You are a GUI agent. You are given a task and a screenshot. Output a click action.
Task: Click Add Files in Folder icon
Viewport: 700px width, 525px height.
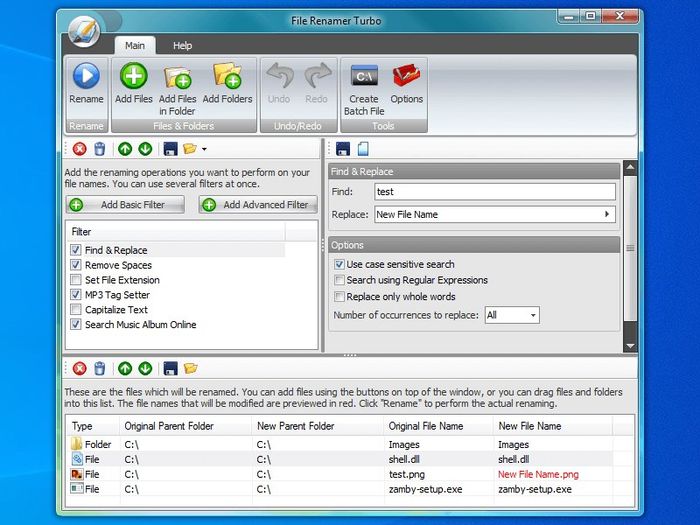tap(177, 77)
